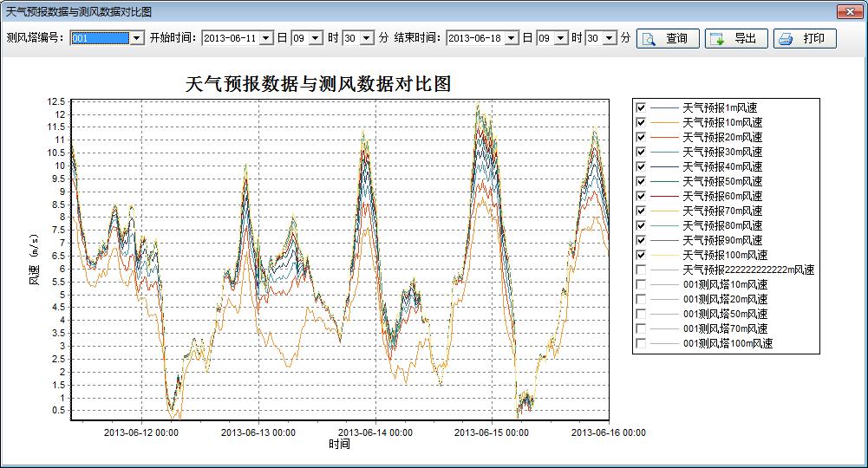868x468 pixels.
Task: Uncheck 天气预报70m风速 series
Action: click(641, 211)
